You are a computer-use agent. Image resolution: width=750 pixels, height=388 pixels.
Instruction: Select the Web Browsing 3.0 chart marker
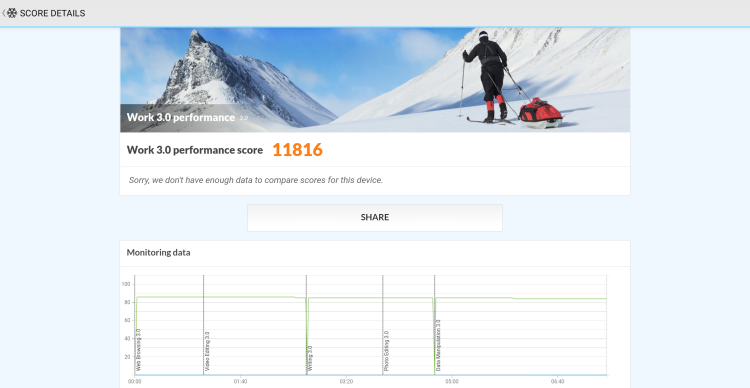138,350
